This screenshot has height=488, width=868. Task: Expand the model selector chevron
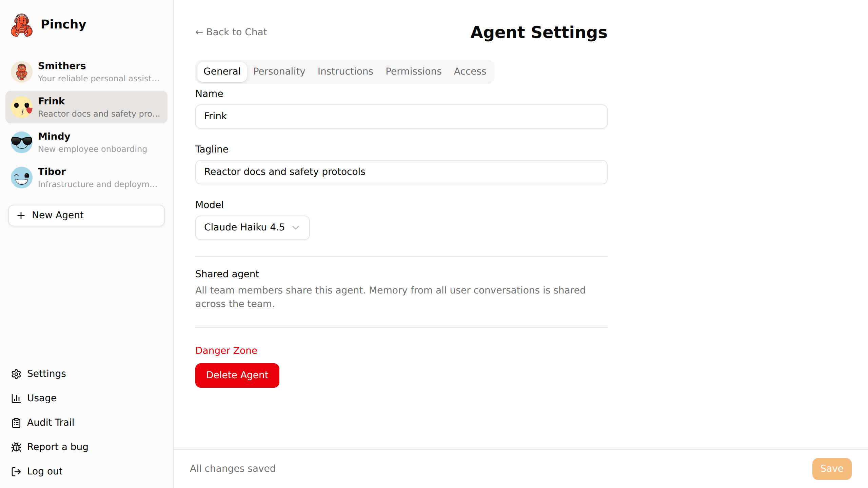295,228
